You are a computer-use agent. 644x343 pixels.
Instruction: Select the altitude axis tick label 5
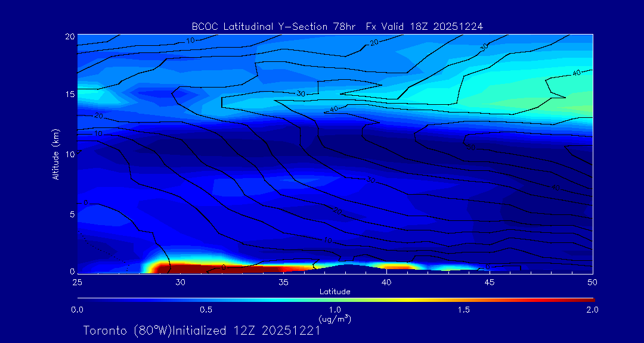(x=72, y=214)
